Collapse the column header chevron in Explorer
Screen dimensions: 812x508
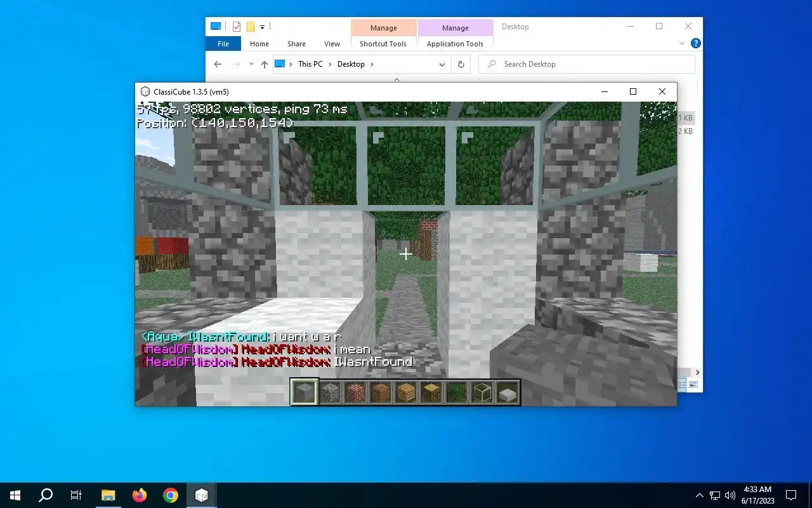coord(397,79)
